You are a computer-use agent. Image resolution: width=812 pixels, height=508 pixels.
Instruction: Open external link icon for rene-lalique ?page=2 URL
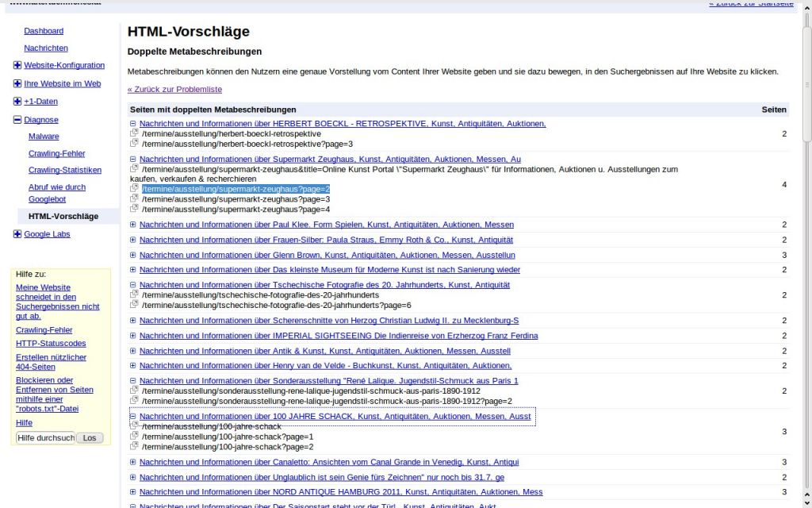point(134,401)
